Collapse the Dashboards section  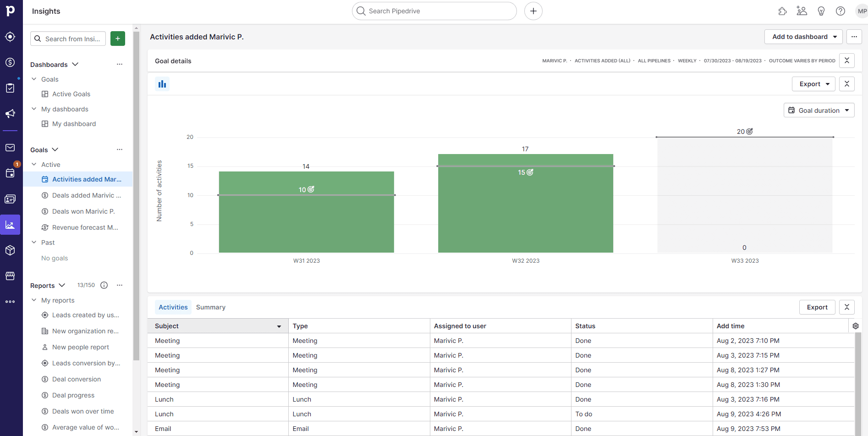coord(75,64)
